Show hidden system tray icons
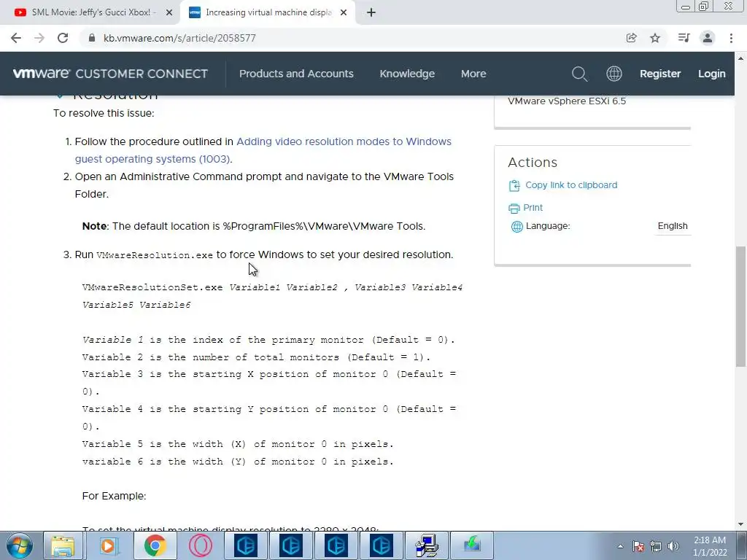The width and height of the screenshot is (747, 560). point(620,546)
